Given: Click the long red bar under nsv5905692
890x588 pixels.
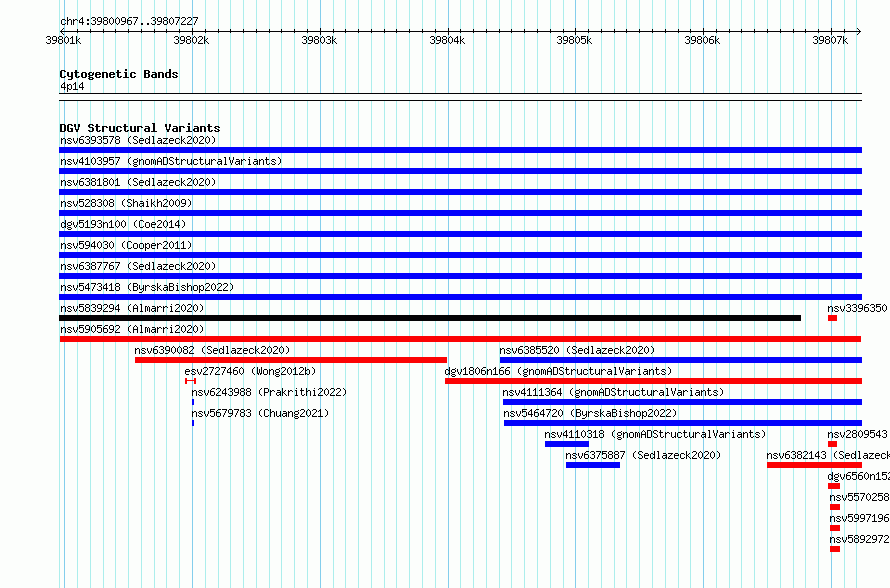Looking at the screenshot, I should 460,339.
